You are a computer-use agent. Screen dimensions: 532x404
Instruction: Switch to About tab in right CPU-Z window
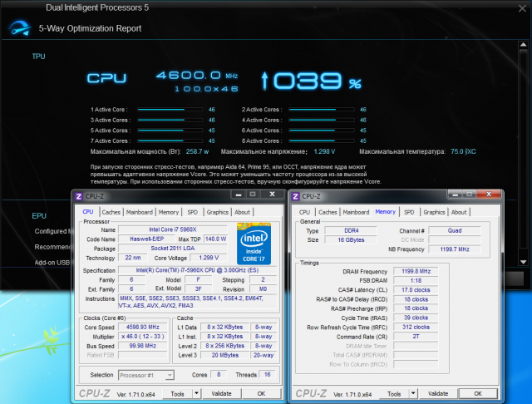click(459, 212)
